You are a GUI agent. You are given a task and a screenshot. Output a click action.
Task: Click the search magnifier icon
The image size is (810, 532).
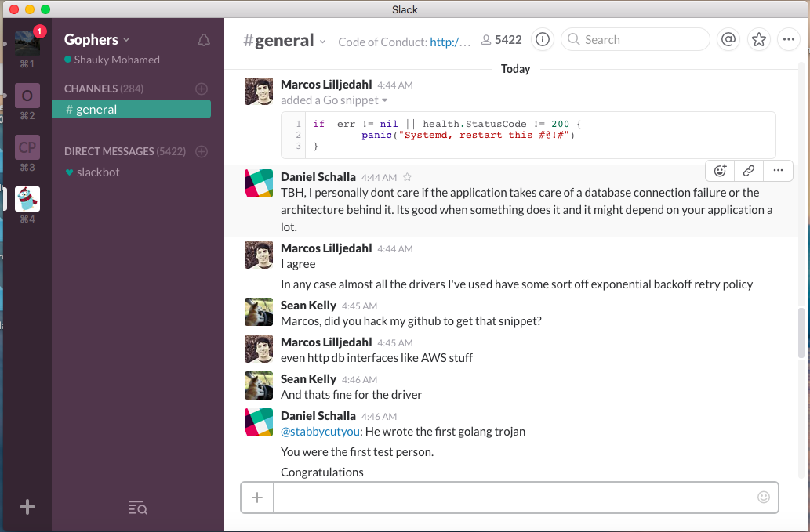pos(573,39)
